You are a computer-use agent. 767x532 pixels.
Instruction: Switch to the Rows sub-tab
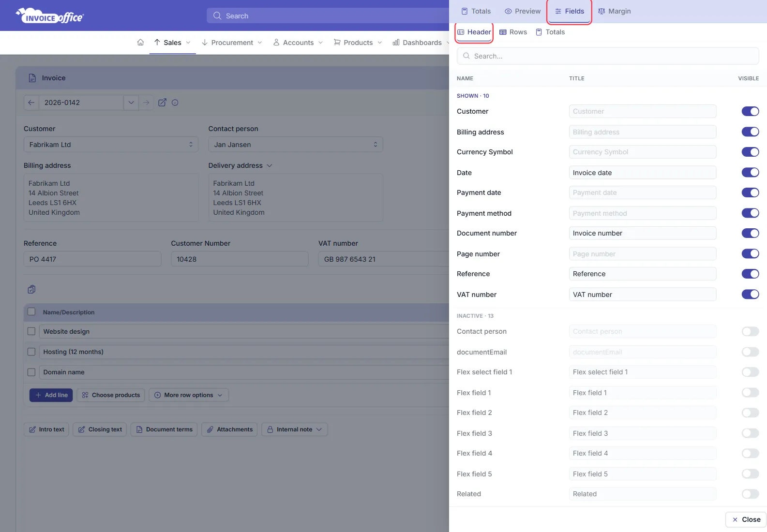513,32
